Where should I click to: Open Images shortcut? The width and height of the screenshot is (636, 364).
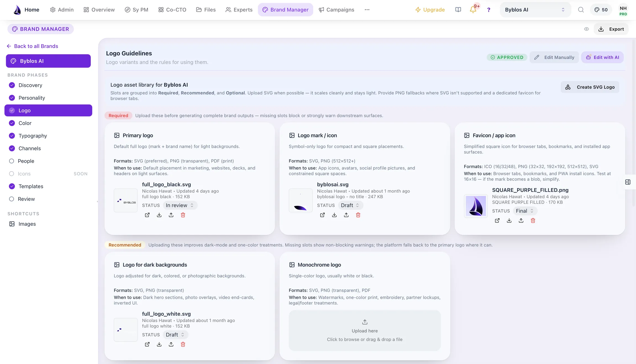tap(48, 224)
